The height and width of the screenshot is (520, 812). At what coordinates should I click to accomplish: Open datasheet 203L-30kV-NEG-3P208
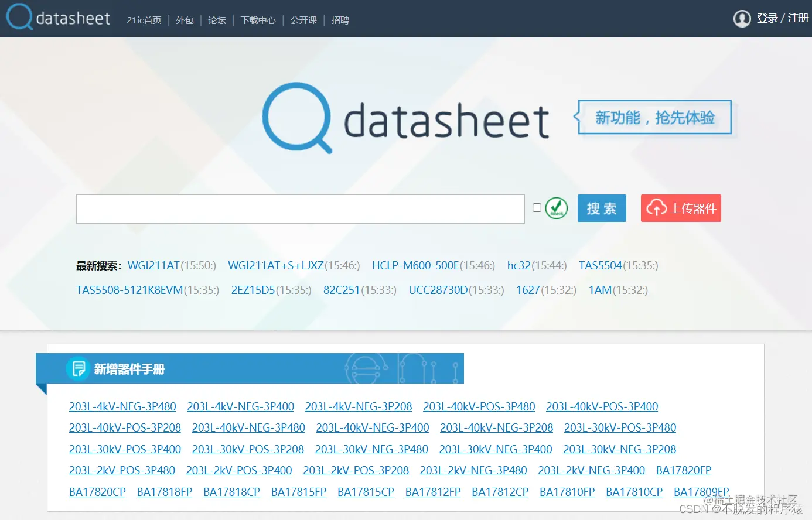click(620, 449)
